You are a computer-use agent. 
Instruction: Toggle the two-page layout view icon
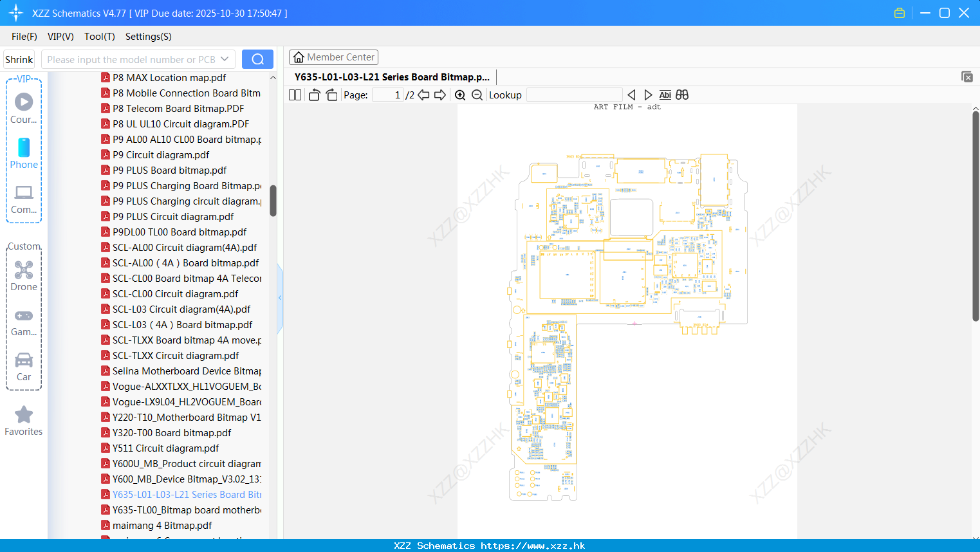tap(295, 95)
